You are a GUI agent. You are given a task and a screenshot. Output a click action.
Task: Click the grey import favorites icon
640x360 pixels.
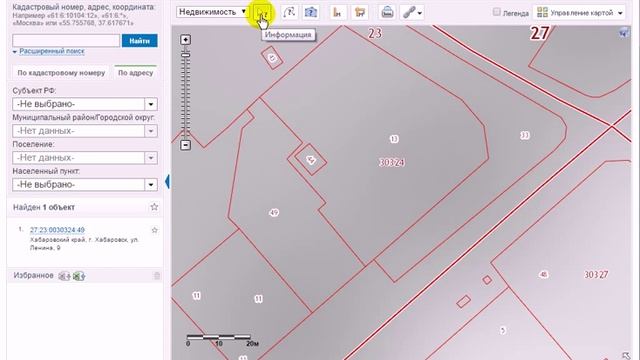pyautogui.click(x=64, y=276)
